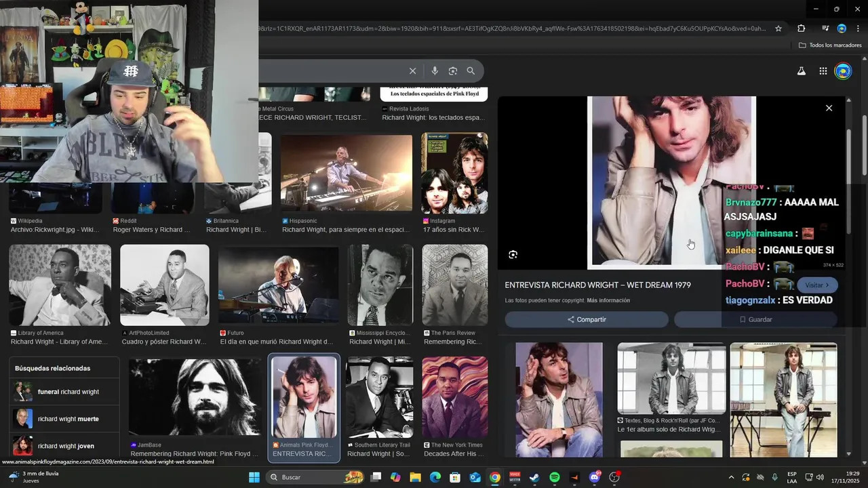Open Textes, Blog & Rock'n'Roll related image
868x488 pixels.
[x=671, y=378]
